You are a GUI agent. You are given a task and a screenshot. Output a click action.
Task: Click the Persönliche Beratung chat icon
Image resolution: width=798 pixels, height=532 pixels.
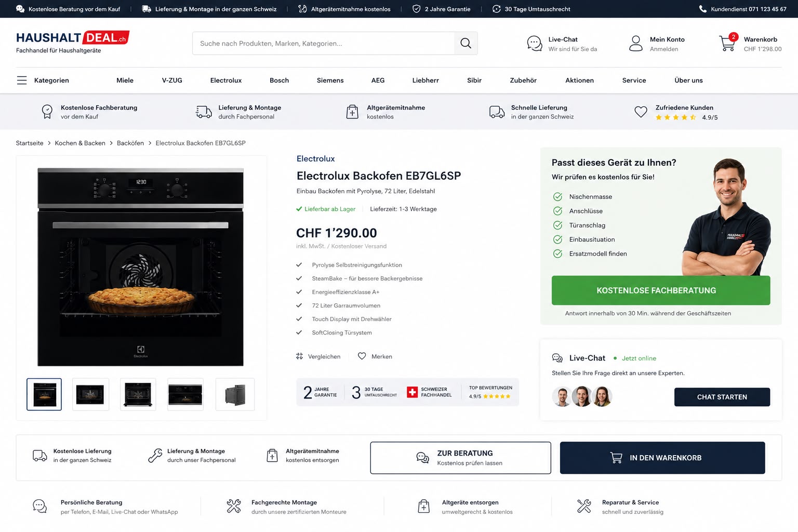point(39,506)
